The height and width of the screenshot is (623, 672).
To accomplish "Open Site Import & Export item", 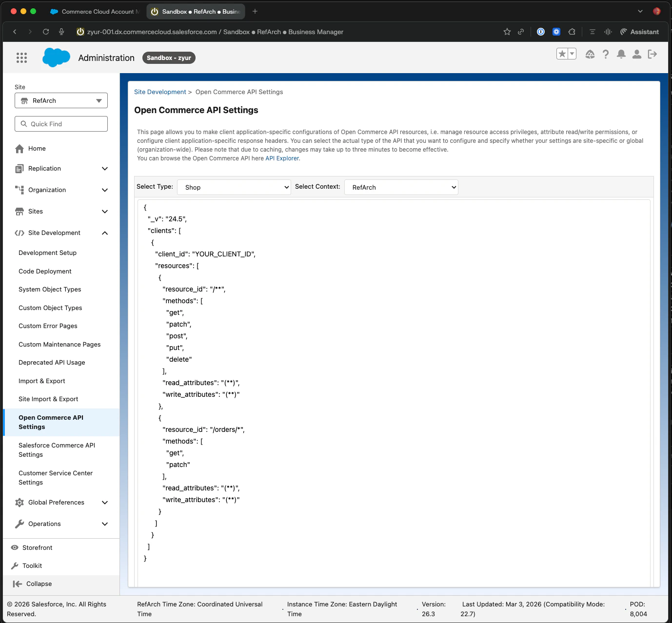I will coord(48,399).
